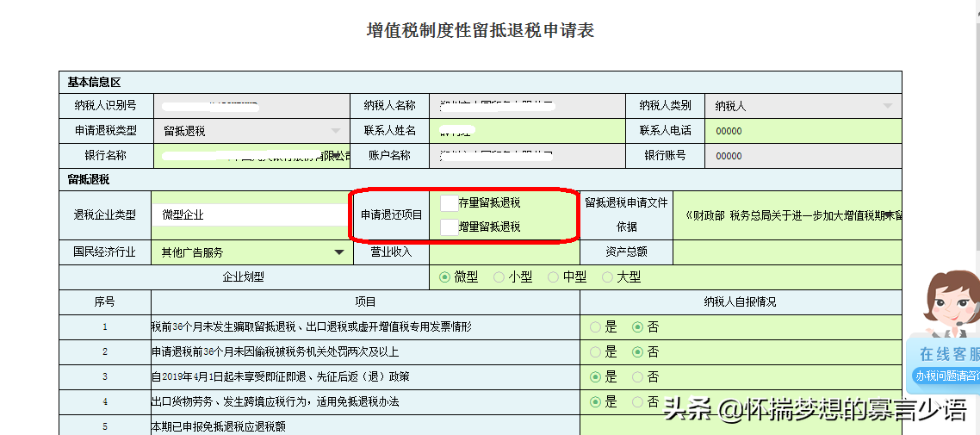980x435 pixels.
Task: Choose 否 for row 3 即征即退 policy
Action: pos(638,377)
